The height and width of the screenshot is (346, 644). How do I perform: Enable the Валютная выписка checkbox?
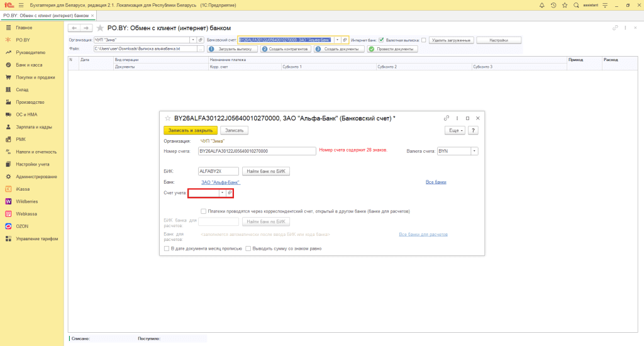[423, 40]
